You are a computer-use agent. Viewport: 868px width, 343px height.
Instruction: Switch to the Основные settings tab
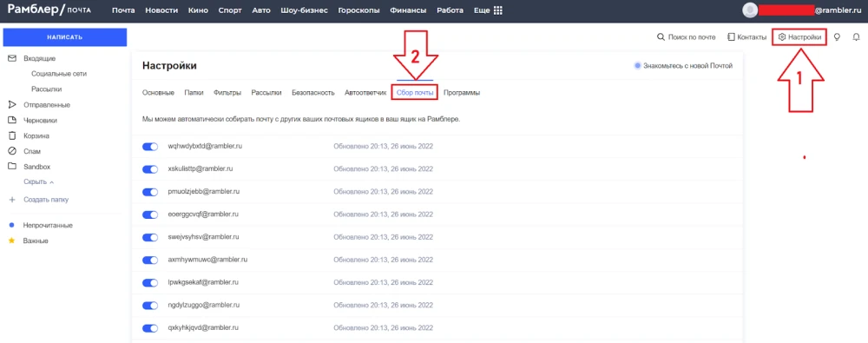pyautogui.click(x=158, y=93)
